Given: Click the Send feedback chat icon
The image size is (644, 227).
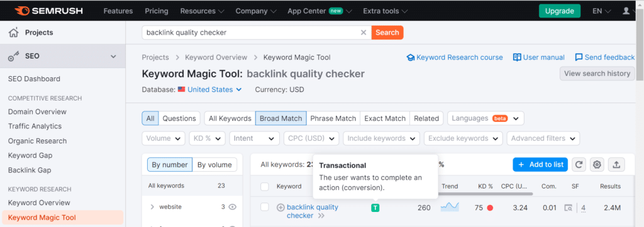Looking at the screenshot, I should click(579, 57).
